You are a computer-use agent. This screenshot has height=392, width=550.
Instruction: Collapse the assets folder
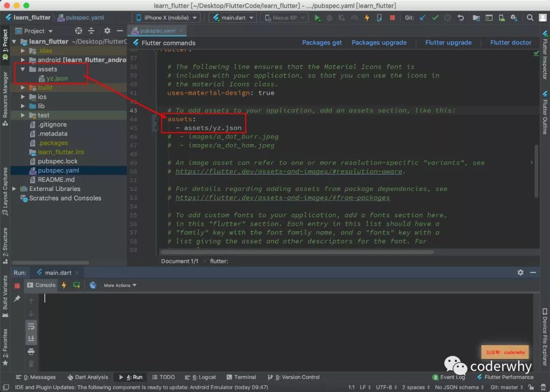[x=23, y=69]
